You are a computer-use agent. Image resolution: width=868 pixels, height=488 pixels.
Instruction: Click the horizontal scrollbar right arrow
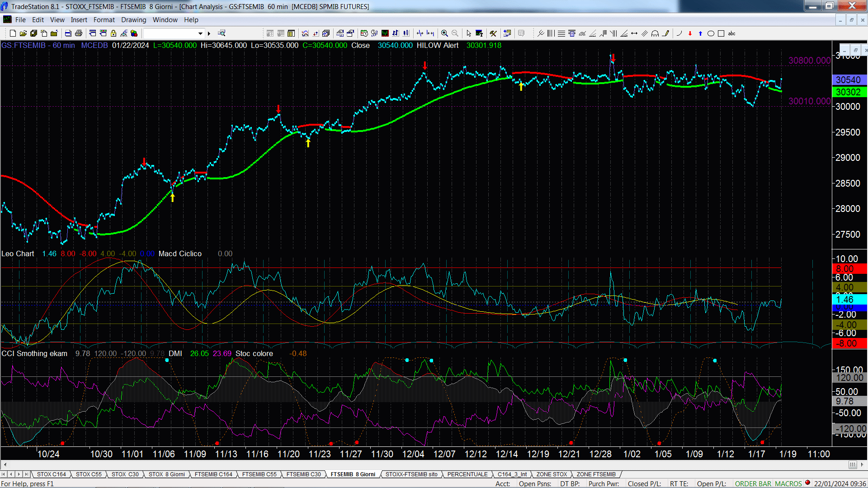[862, 465]
